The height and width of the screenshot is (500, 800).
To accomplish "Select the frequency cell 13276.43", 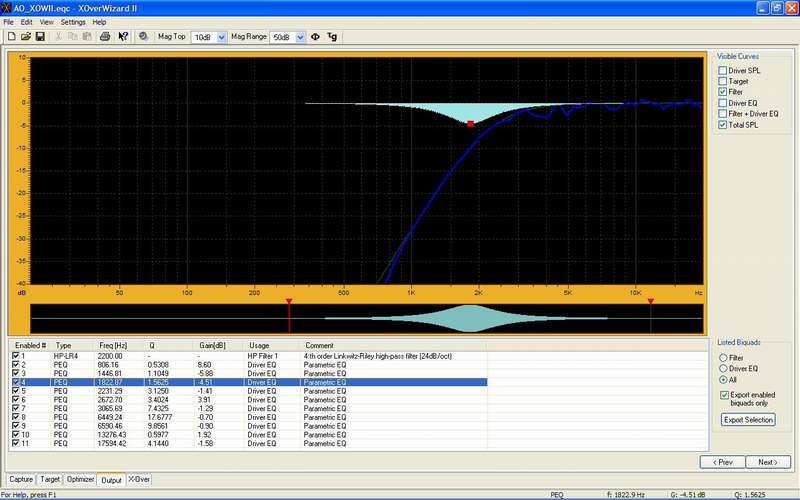I will pyautogui.click(x=112, y=435).
